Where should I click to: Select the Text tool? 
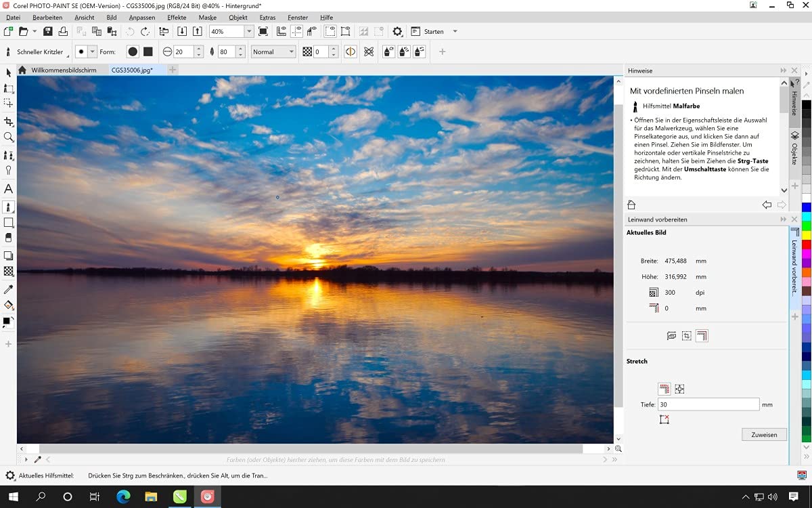tap(8, 189)
